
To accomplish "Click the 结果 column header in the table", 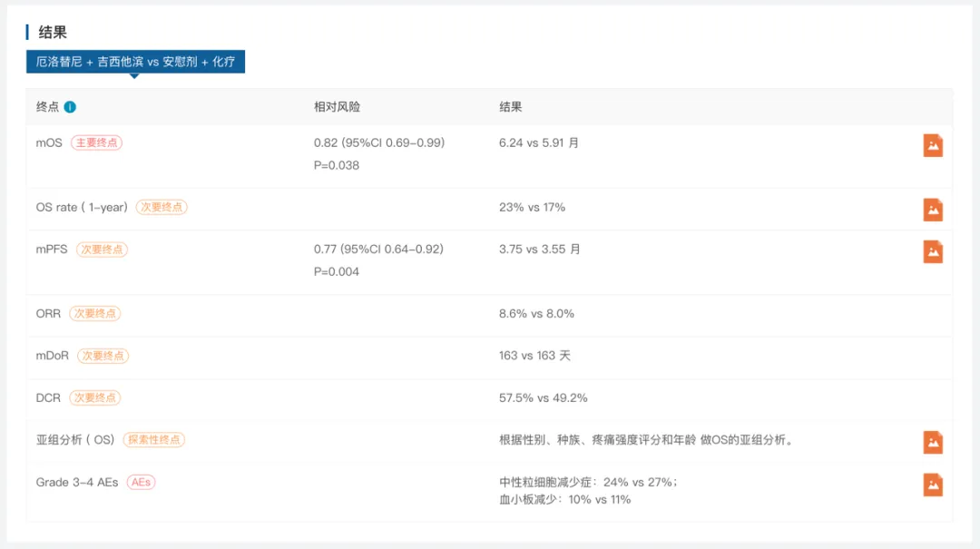I will (x=511, y=107).
